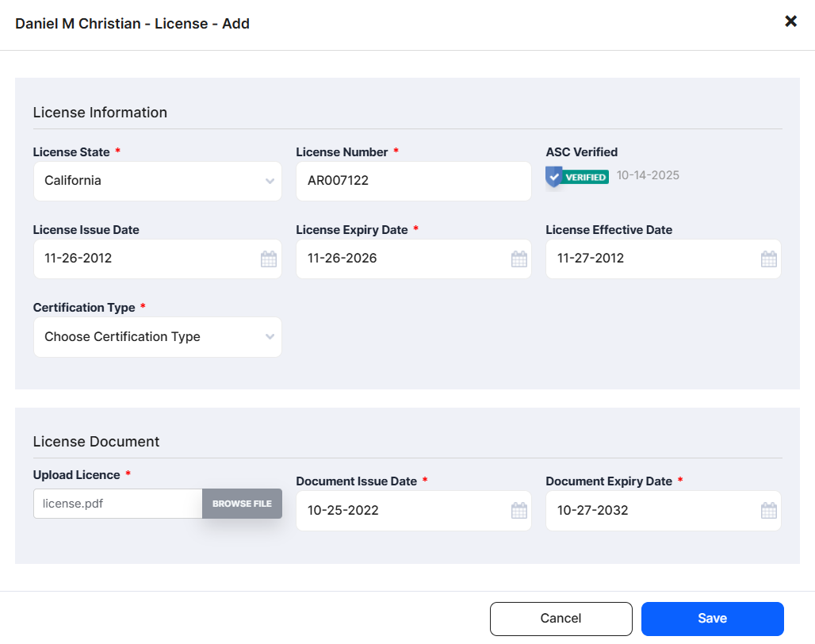Open the Document Issue Date calendar picker

pos(518,510)
